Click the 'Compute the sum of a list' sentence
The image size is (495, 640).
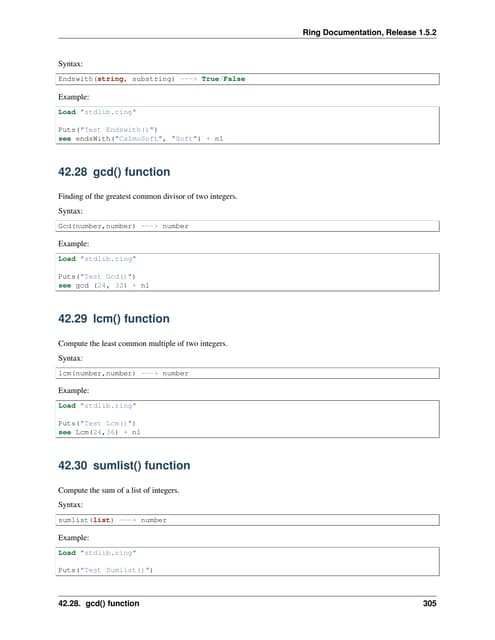pos(118,490)
